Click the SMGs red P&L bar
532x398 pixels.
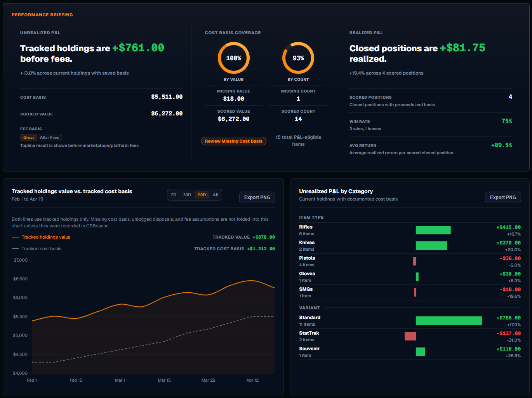415,292
